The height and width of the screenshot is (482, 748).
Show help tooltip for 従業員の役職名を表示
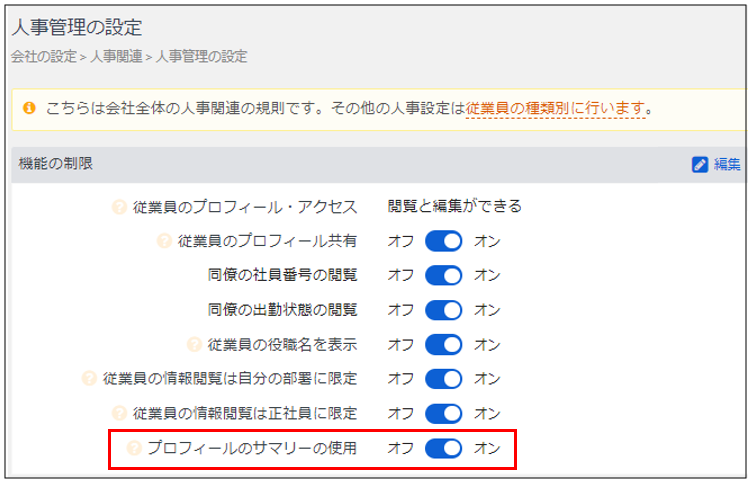coord(194,345)
